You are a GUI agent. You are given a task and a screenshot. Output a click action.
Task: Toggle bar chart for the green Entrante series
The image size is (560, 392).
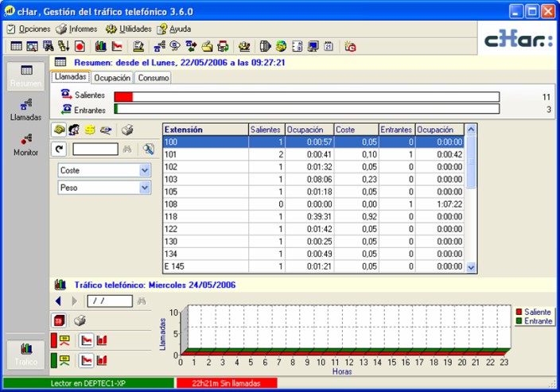tap(102, 360)
